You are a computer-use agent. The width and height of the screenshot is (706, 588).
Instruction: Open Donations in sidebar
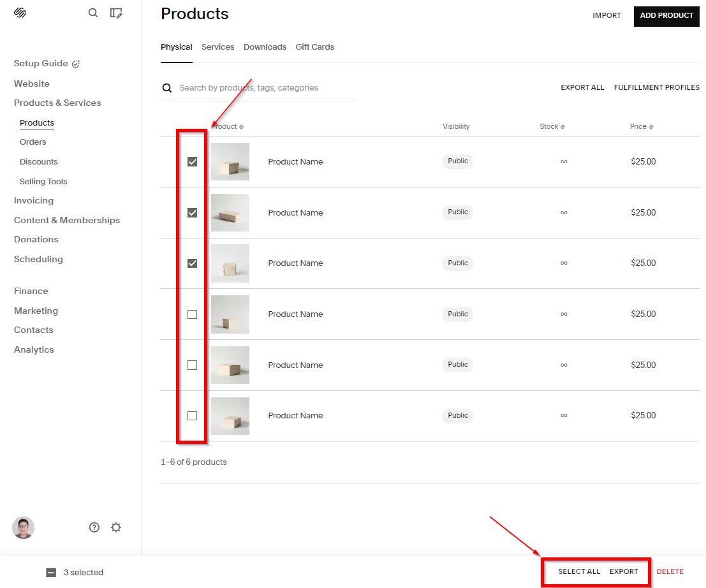click(x=36, y=240)
